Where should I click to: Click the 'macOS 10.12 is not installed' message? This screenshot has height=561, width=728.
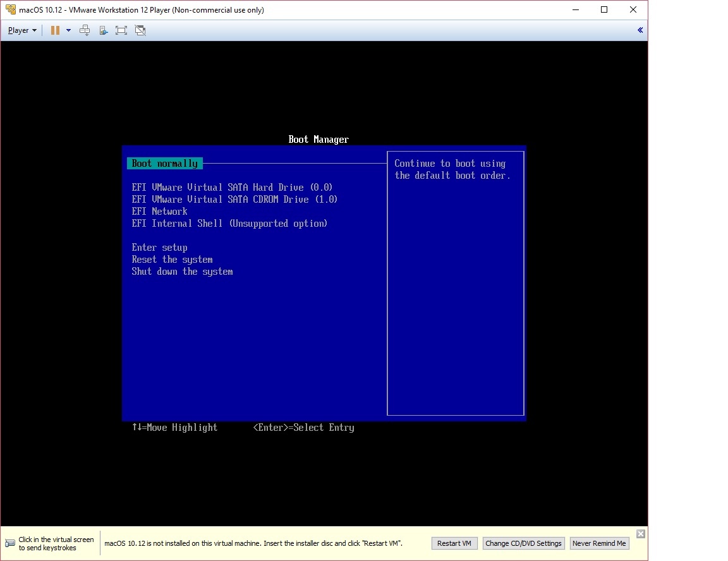pos(253,543)
